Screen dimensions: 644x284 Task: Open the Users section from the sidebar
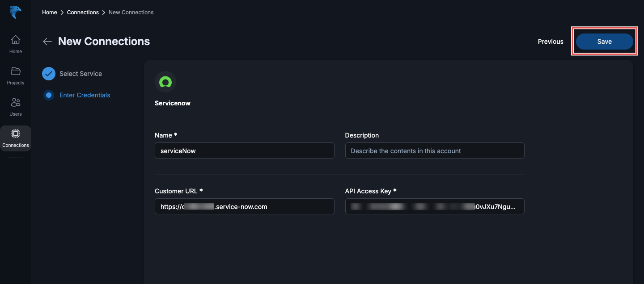[15, 106]
